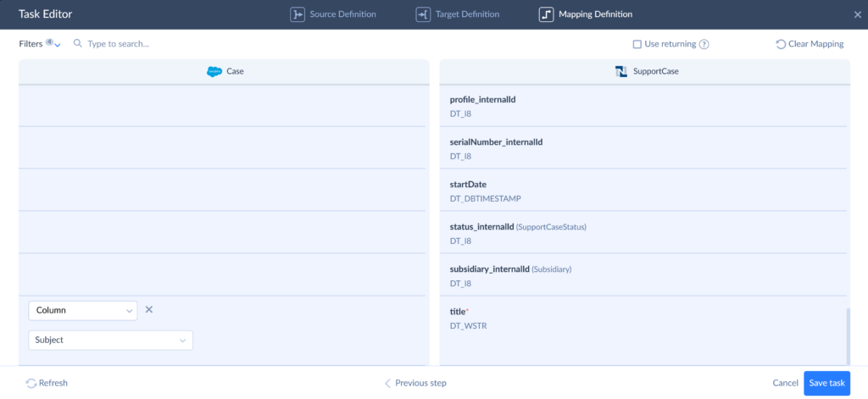Click the search magnifier icon

[x=78, y=43]
